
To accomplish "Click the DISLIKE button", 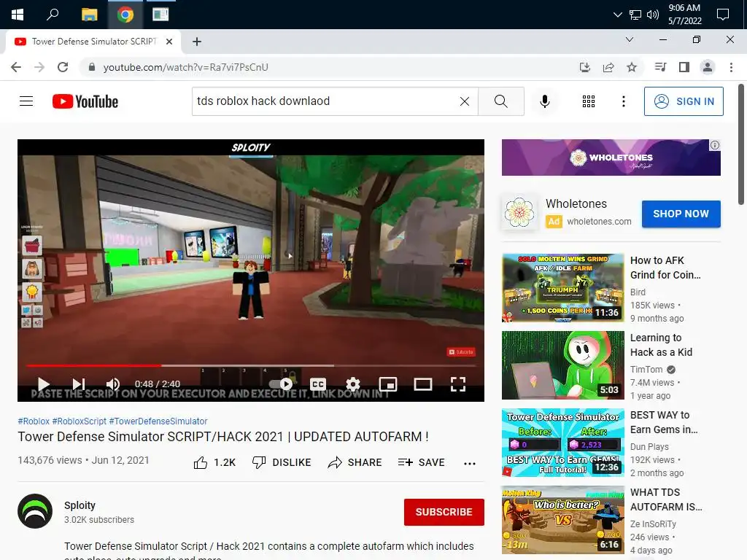I will pos(282,462).
